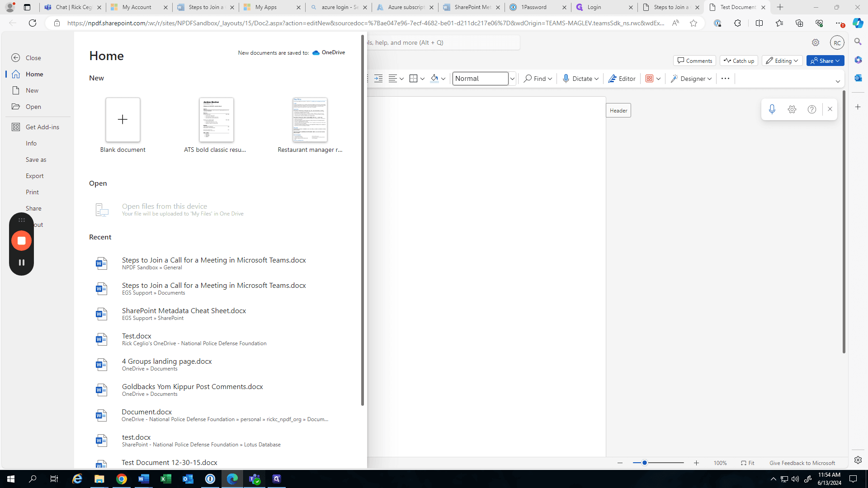Screen dimensions: 868x488
Task: Open the Editor pen icon
Action: point(612,79)
